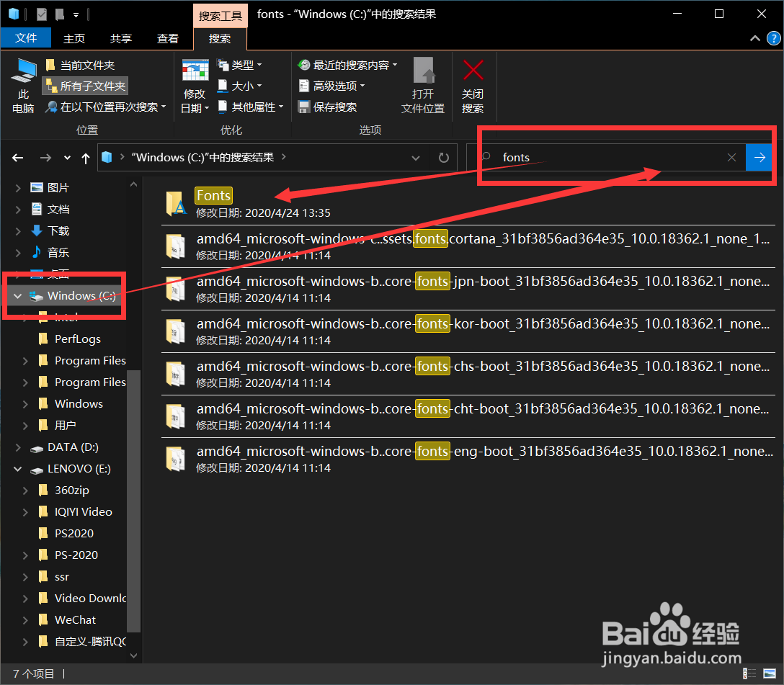The width and height of the screenshot is (784, 685).
Task: Click the Up one level arrow
Action: [86, 158]
